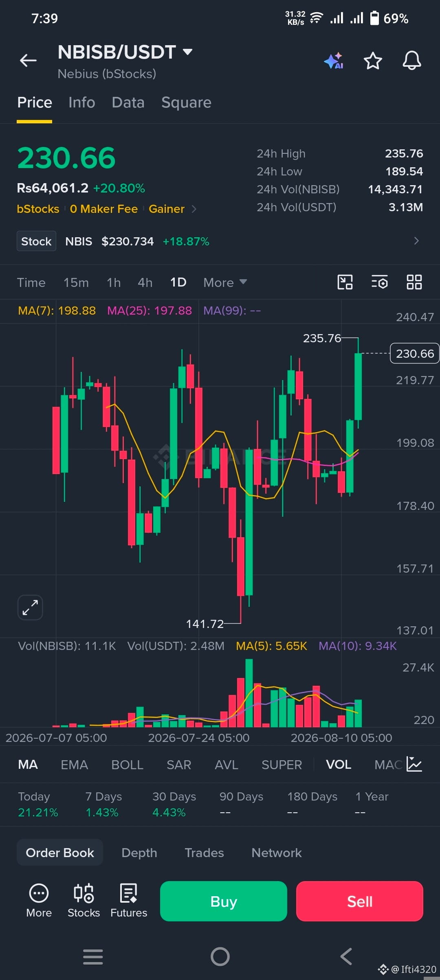Toggle the MACD sub-indicator

click(x=389, y=765)
